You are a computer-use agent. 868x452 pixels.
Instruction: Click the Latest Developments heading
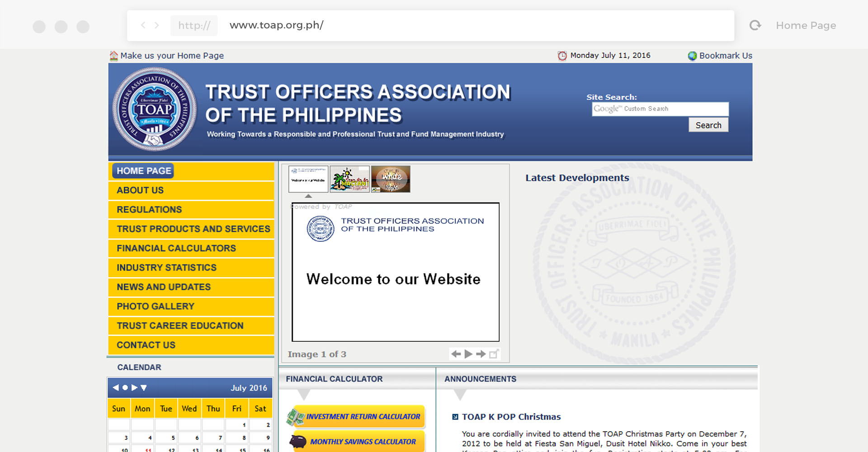577,178
